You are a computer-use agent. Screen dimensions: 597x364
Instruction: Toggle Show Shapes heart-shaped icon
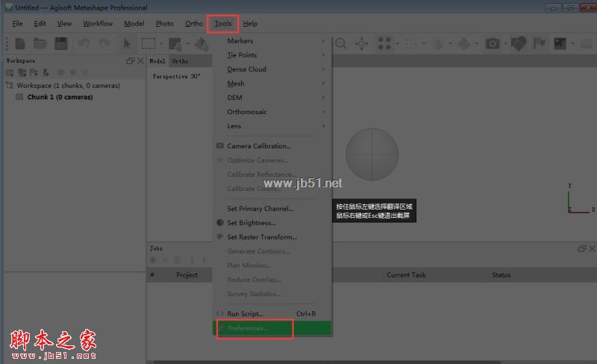[518, 44]
